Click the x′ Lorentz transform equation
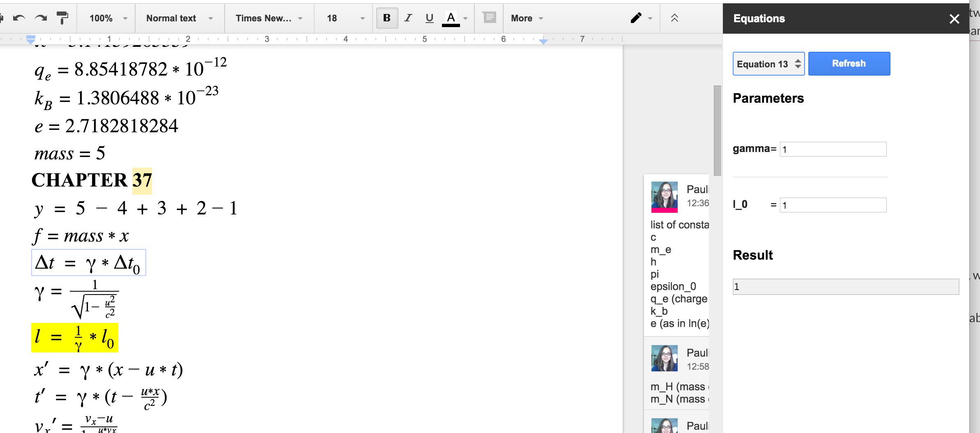Viewport: 980px width, 433px height. point(108,370)
